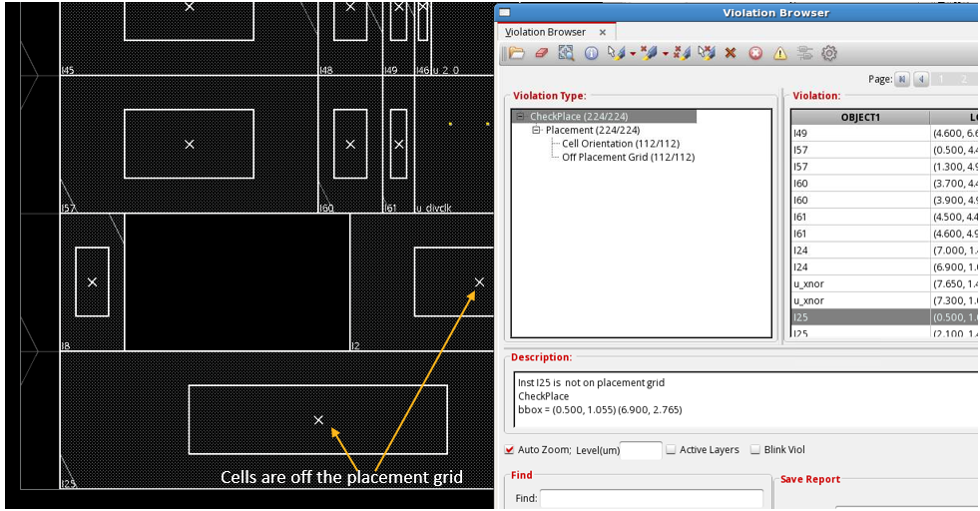Open Violation Browser settings via the gear icon
The height and width of the screenshot is (511, 980).
[x=829, y=53]
